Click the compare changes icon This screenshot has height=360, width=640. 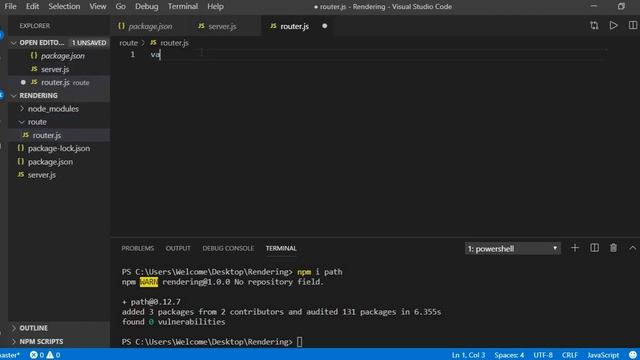[x=594, y=26]
